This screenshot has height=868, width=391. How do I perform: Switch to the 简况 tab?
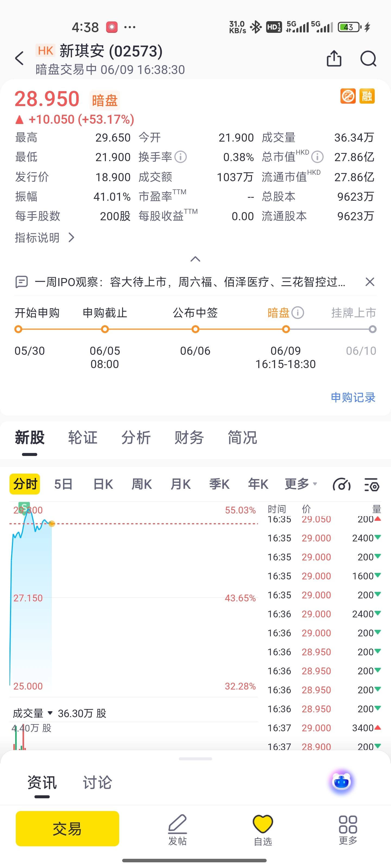(242, 437)
